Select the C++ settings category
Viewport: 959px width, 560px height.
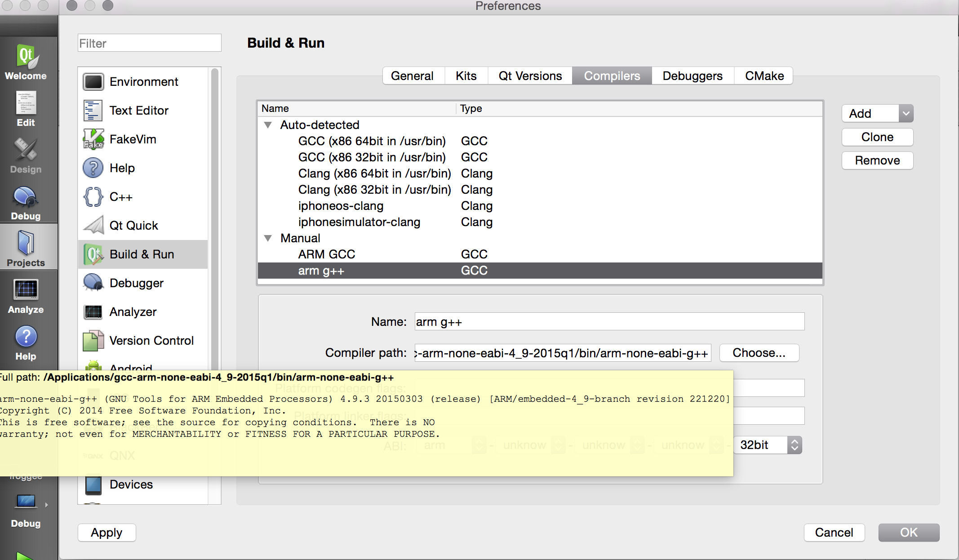pyautogui.click(x=143, y=197)
